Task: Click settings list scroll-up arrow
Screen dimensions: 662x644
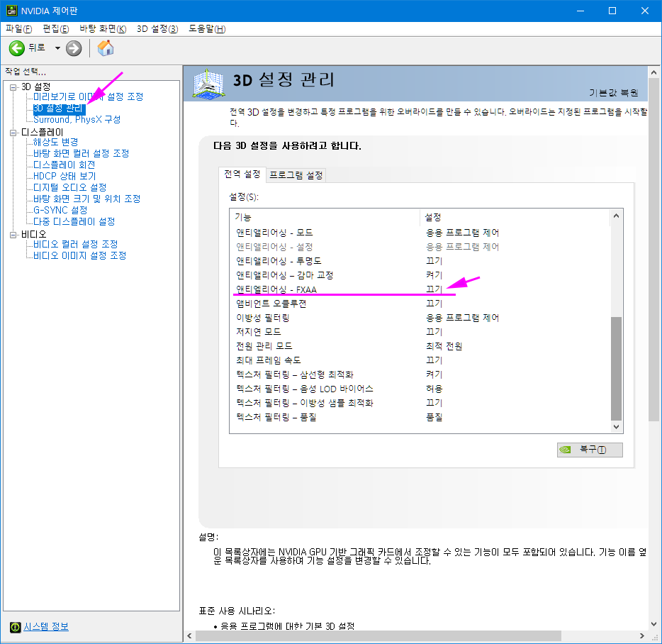Action: coord(616,216)
